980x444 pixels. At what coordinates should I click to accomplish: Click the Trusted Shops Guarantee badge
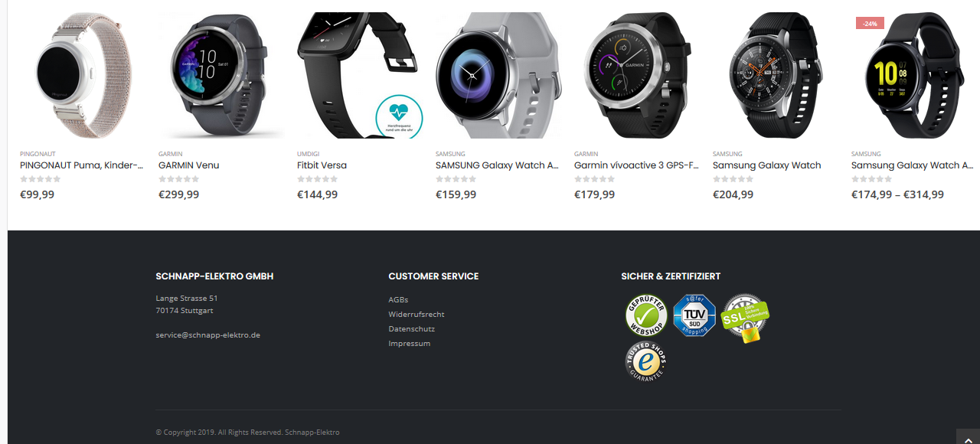[645, 362]
